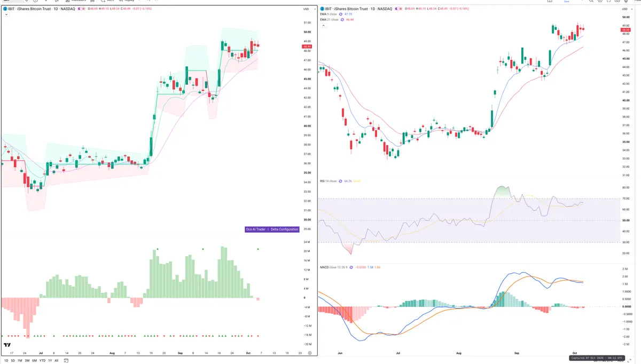Viewport: 641px width, 364px height.
Task: Open the go-to-date calendar icon
Action: click(66, 360)
